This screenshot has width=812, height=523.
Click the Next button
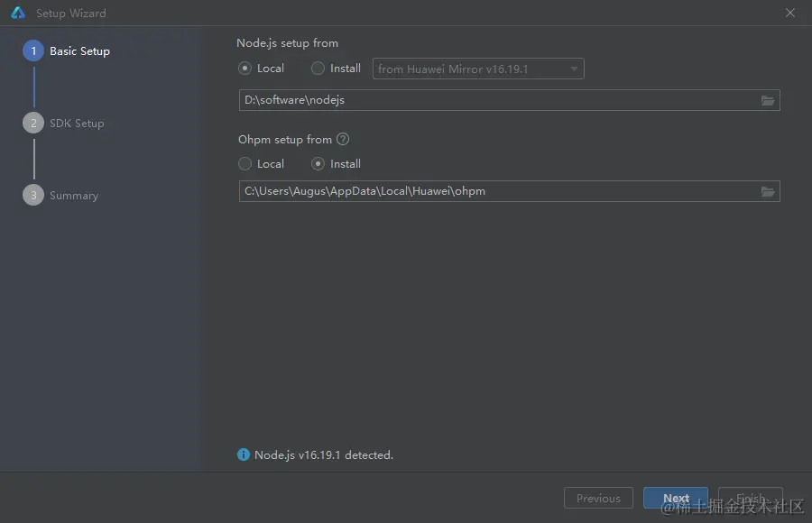point(676,498)
